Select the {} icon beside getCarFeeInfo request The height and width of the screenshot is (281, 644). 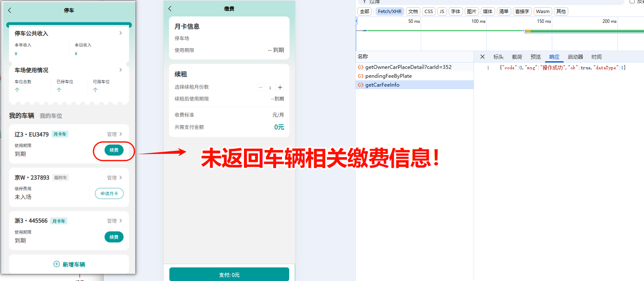point(360,85)
